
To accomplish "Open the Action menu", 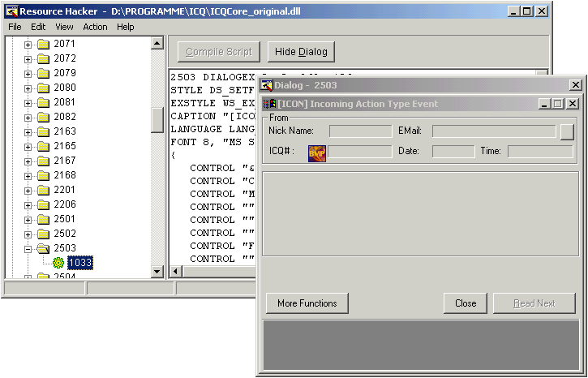I will 95,27.
